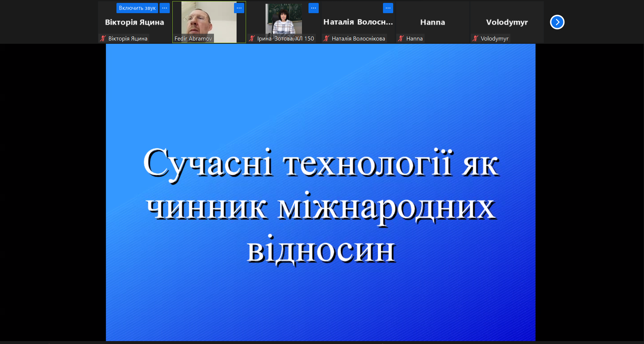This screenshot has width=644, height=344.
Task: Open more options on Ірина Зотова video
Action: [x=314, y=8]
